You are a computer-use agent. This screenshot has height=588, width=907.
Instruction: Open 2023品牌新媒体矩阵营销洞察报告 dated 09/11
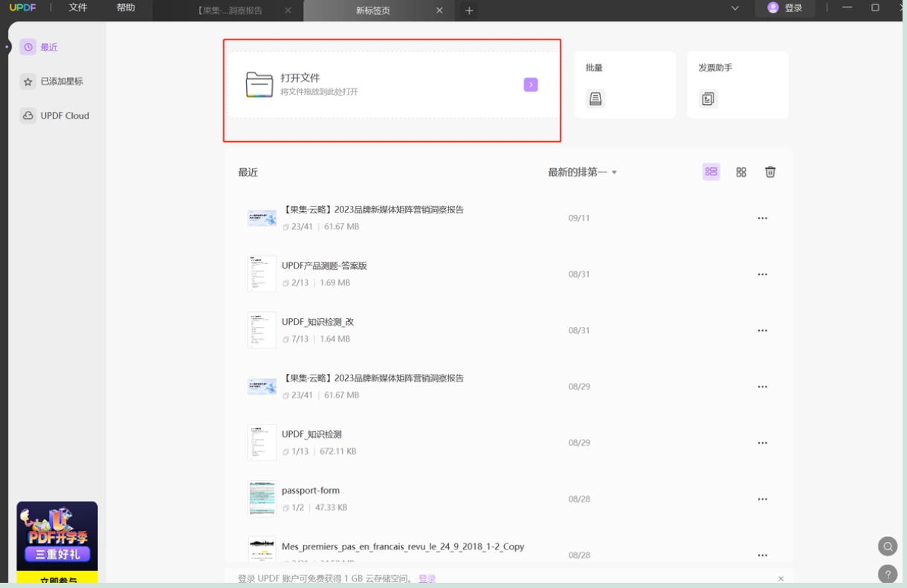[372, 210]
